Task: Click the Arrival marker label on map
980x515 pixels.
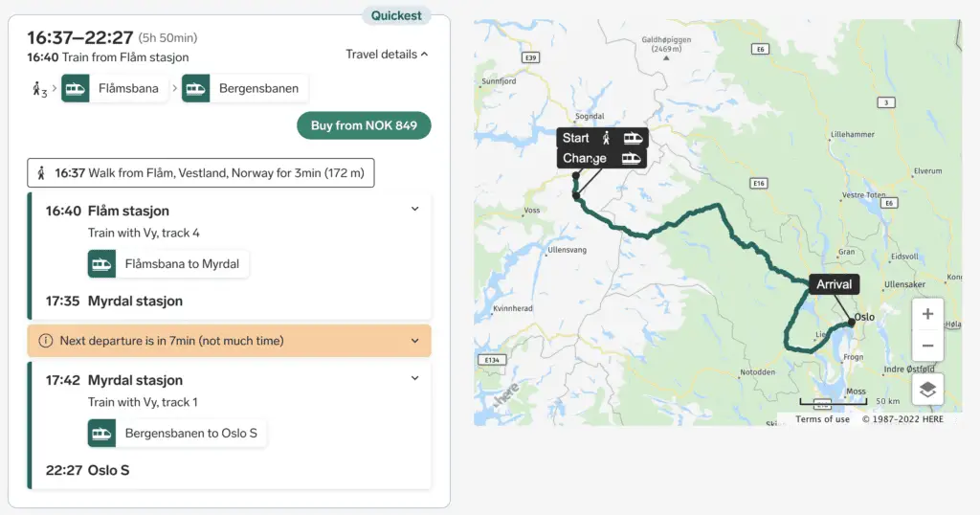Action: (834, 284)
